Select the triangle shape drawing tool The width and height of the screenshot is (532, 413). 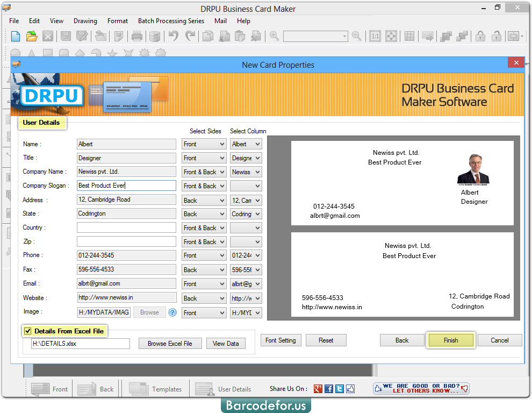point(32,53)
